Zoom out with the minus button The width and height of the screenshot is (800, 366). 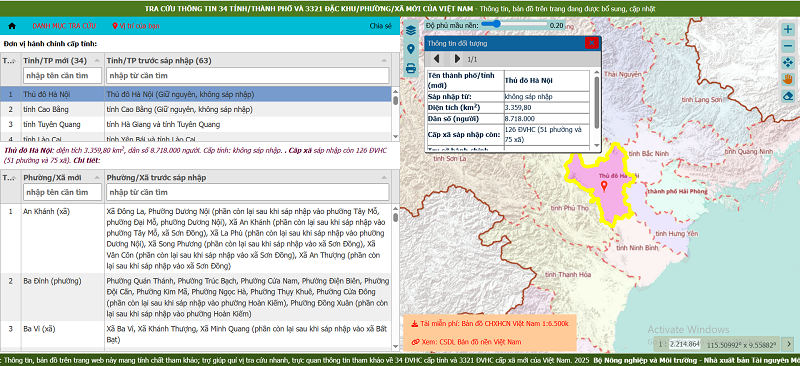pyautogui.click(x=788, y=46)
